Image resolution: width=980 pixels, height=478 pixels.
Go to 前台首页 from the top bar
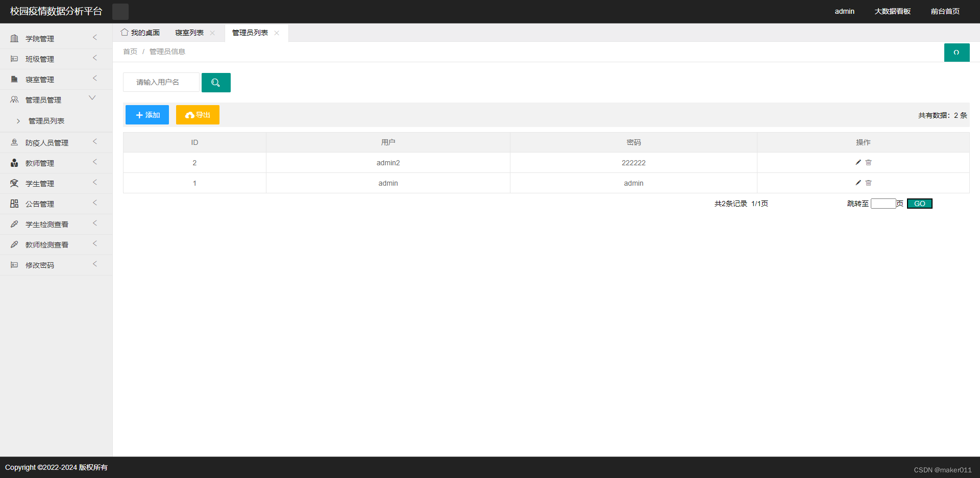coord(945,11)
